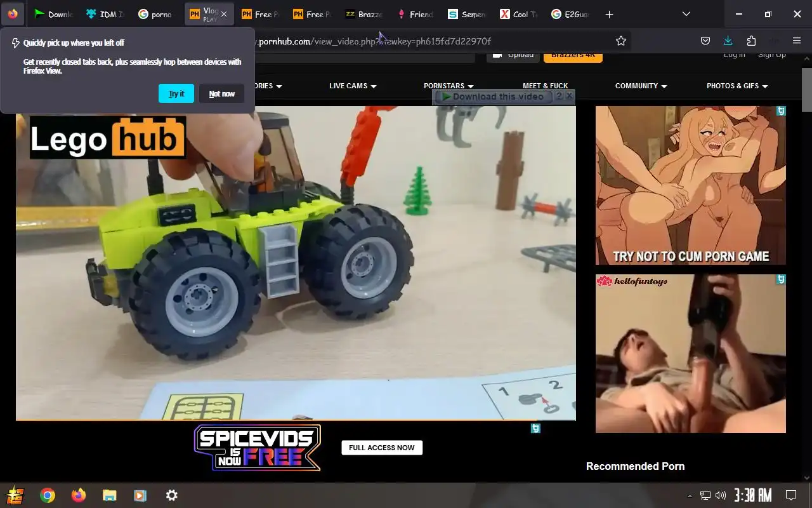This screenshot has width=812, height=508.
Task: Close the IDM download bar
Action: (x=569, y=97)
